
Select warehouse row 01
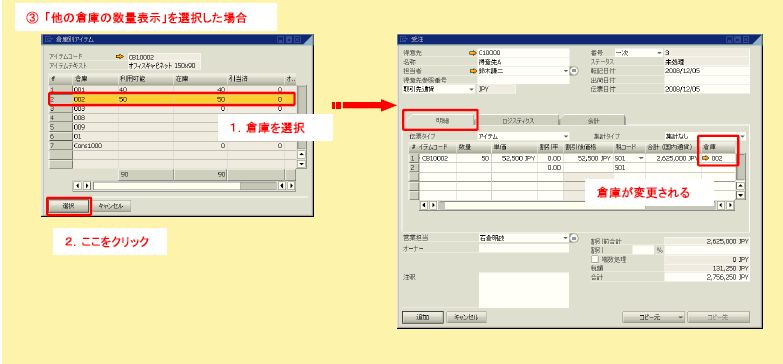coord(172,136)
